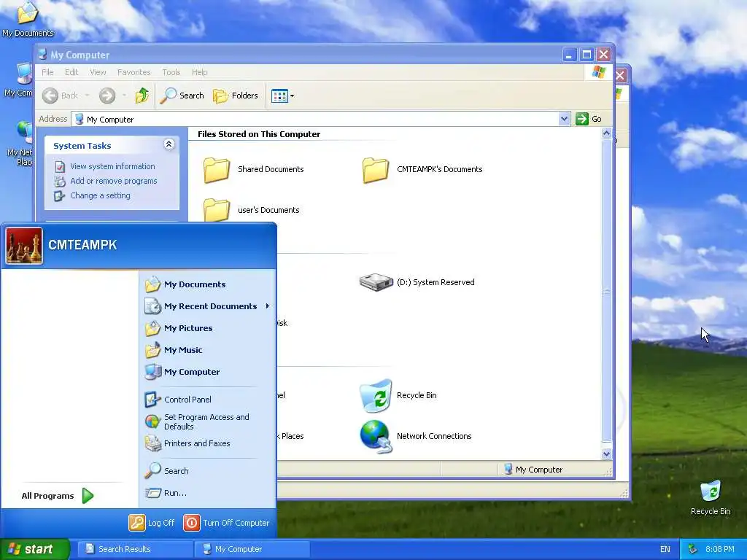Open Search in Explorer toolbar

tap(182, 96)
